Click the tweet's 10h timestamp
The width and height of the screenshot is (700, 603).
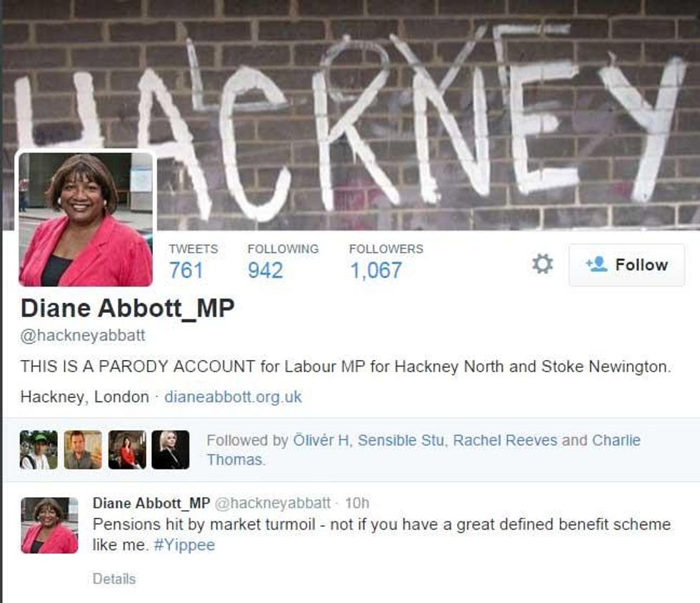click(x=357, y=503)
